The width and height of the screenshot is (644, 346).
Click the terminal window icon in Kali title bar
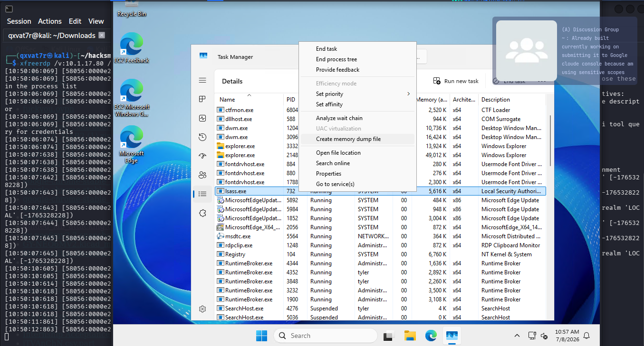(x=9, y=9)
